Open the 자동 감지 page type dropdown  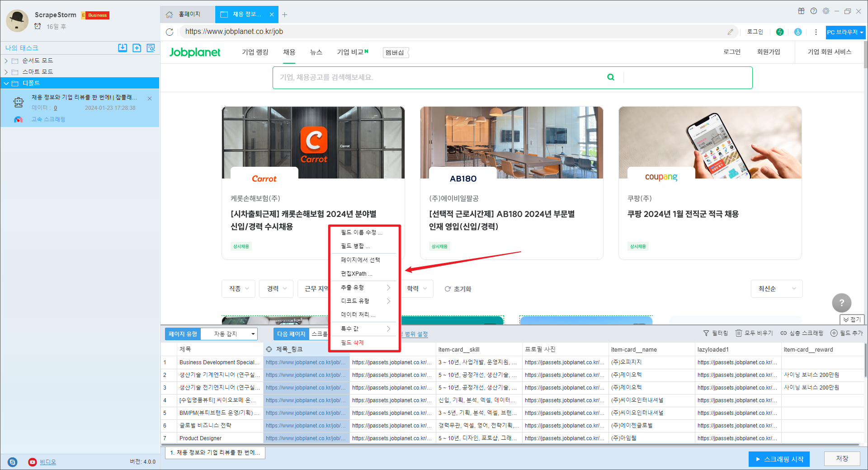click(229, 334)
